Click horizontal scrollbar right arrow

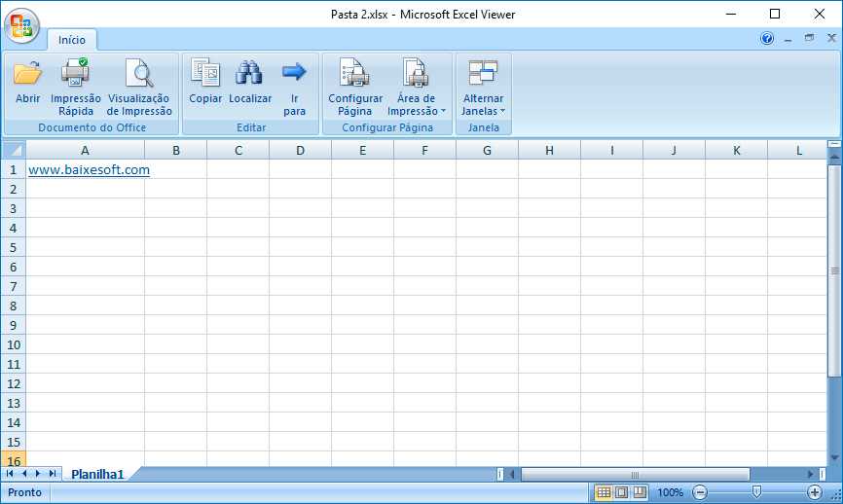[810, 475]
